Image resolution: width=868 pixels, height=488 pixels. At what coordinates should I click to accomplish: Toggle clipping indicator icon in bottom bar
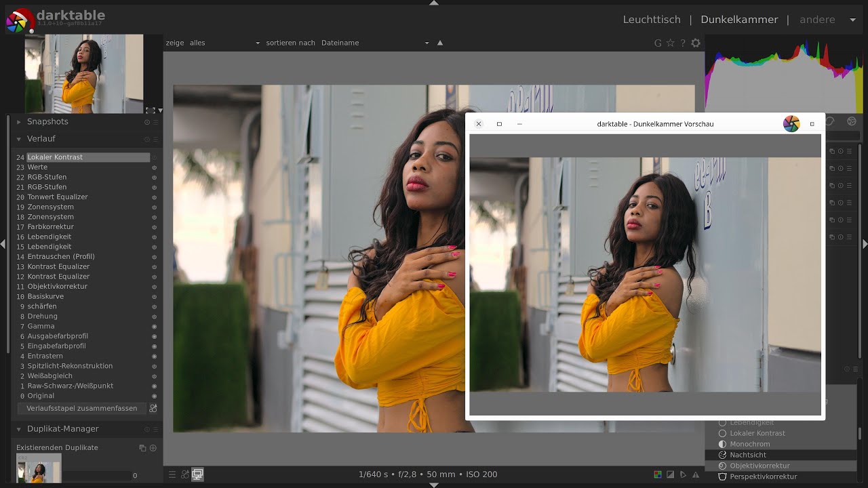click(671, 474)
